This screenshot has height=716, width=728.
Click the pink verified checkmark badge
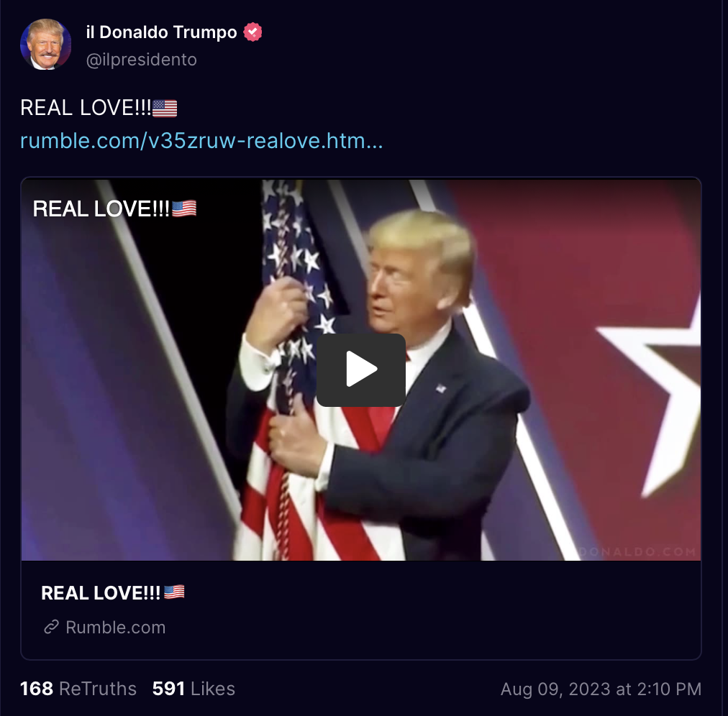tap(252, 32)
